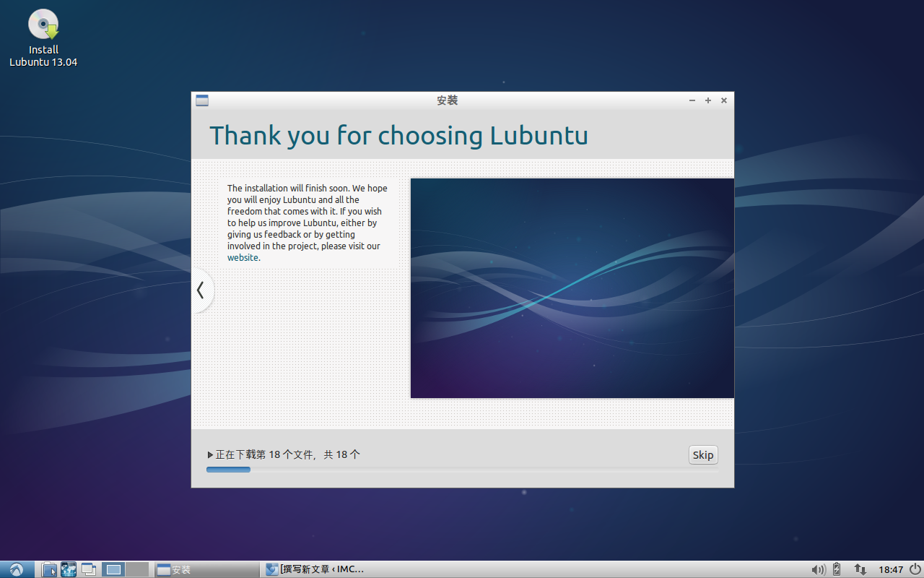924x578 pixels.
Task: Minimize the 安装 installer window
Action: tap(692, 100)
